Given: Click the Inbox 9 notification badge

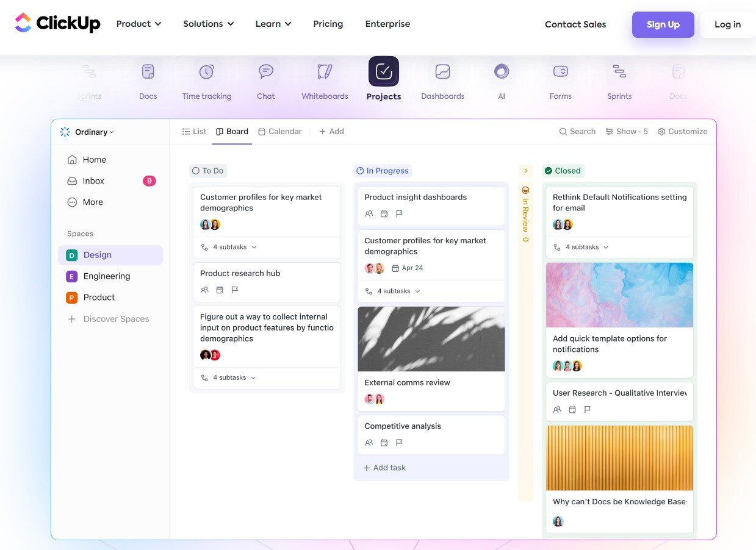Looking at the screenshot, I should tap(149, 181).
